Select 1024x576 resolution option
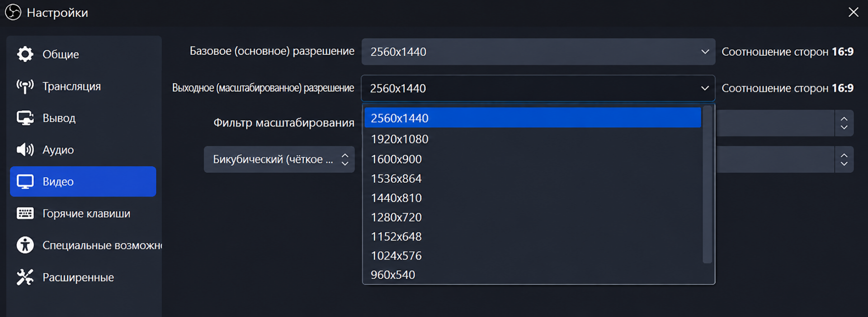This screenshot has height=317, width=868. [x=533, y=255]
